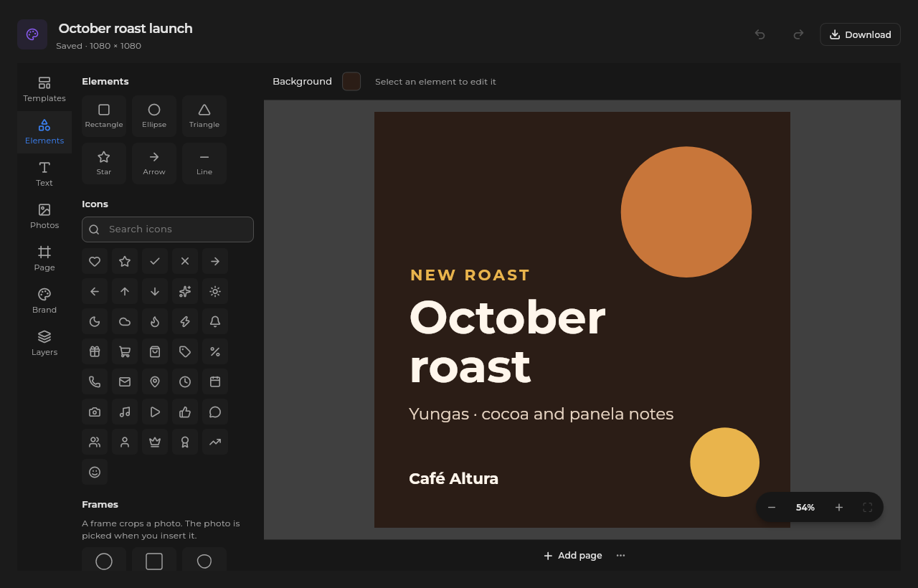This screenshot has height=588, width=918.
Task: Redo the last action
Action: [x=798, y=34]
